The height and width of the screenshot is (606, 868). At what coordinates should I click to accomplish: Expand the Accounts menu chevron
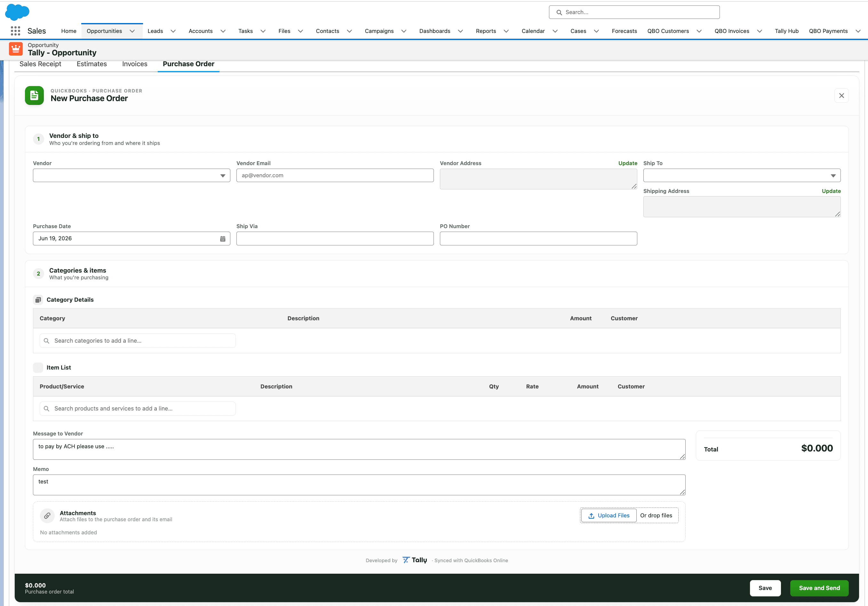(x=223, y=31)
